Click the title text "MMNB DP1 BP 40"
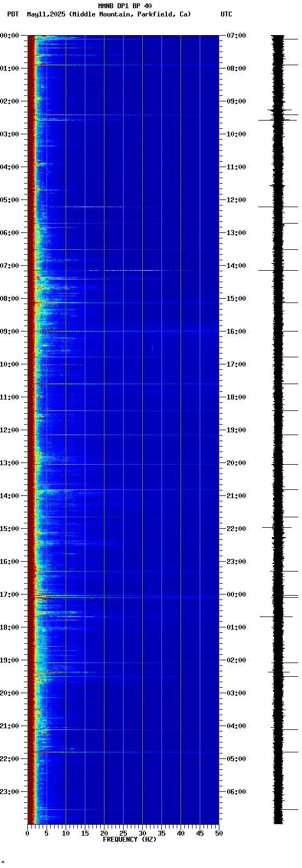 125,6
